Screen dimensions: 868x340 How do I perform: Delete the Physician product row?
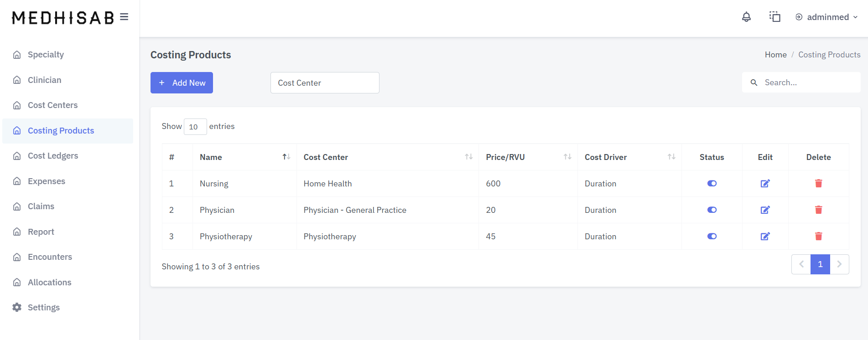click(x=818, y=210)
